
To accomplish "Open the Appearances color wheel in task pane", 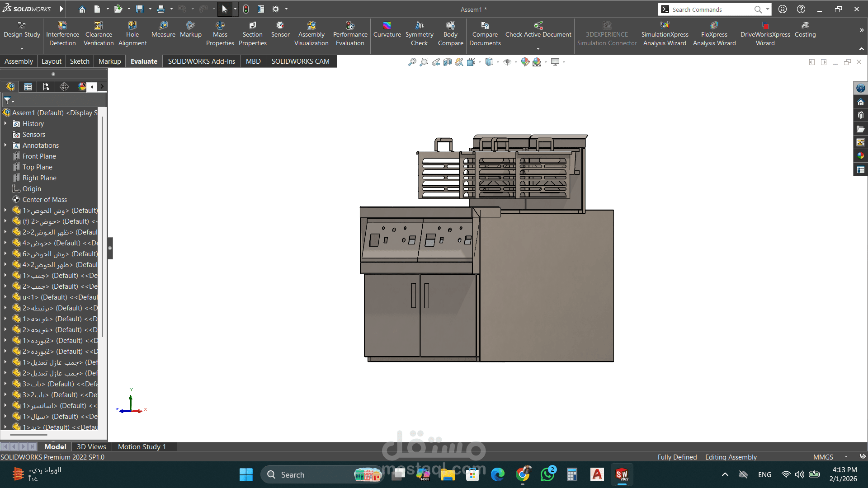I will point(860,156).
